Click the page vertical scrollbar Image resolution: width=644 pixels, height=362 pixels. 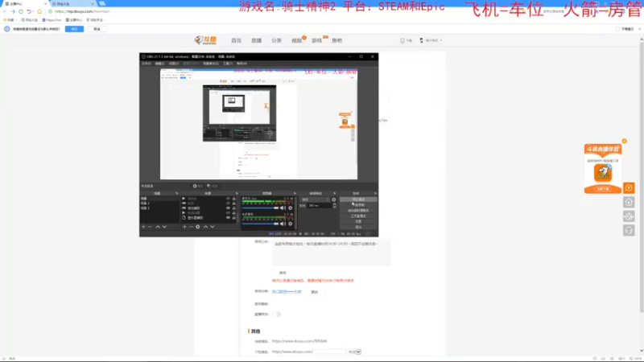642,176
